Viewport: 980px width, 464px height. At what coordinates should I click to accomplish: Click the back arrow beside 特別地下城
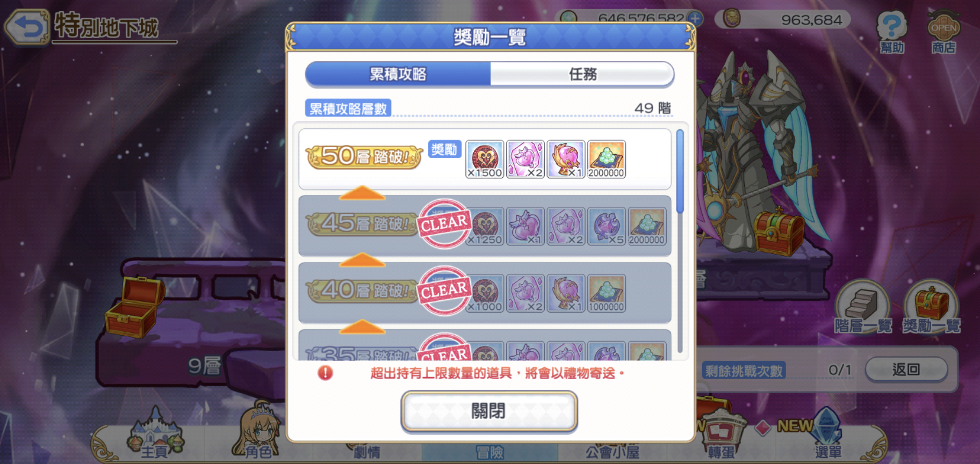coord(27,26)
